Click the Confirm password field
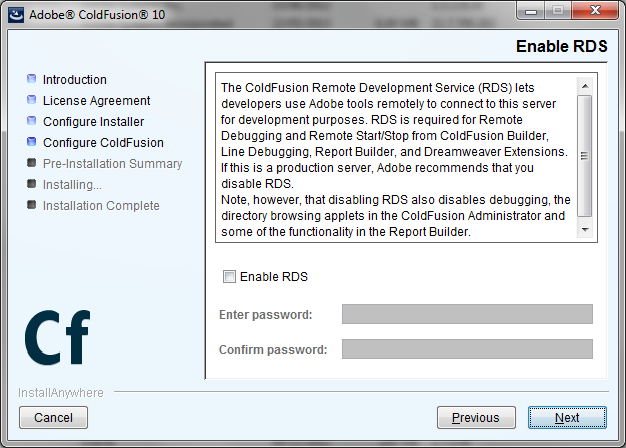 pyautogui.click(x=467, y=349)
